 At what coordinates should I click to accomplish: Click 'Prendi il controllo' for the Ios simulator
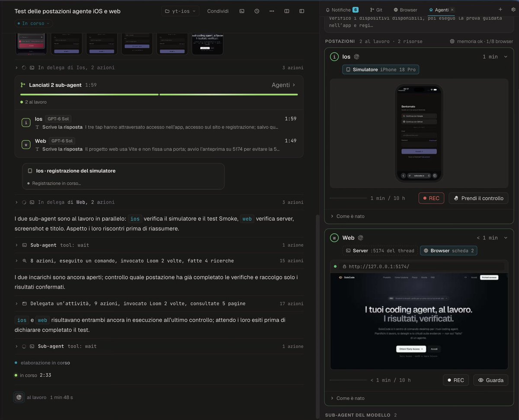tap(478, 198)
